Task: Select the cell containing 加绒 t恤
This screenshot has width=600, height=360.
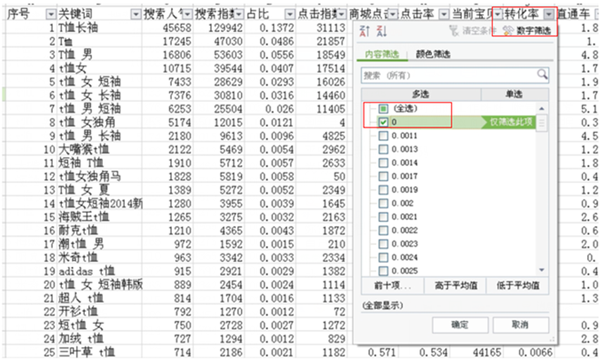Action: click(99, 339)
